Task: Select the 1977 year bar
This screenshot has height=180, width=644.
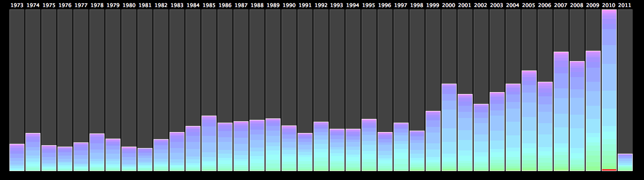Action: (x=81, y=157)
